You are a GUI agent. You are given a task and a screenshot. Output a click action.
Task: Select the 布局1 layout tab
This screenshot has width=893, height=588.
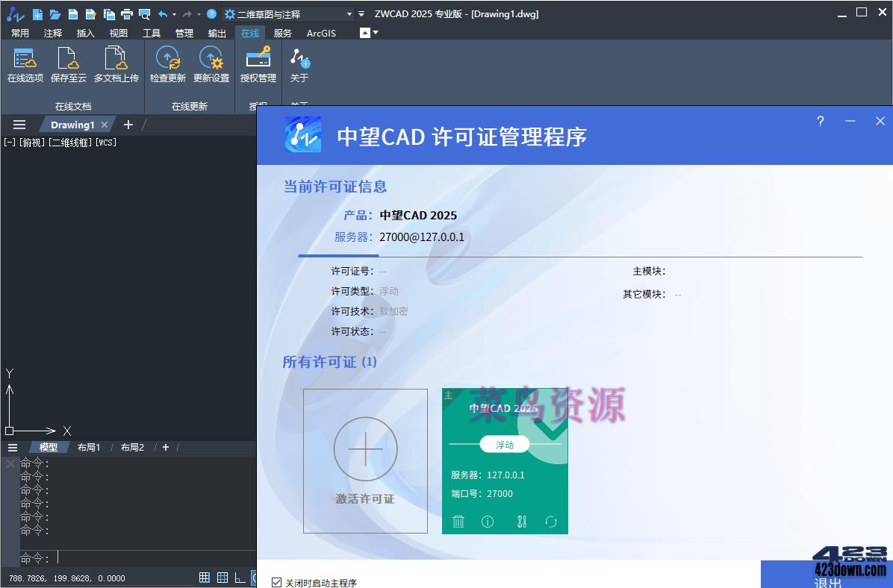(x=89, y=447)
